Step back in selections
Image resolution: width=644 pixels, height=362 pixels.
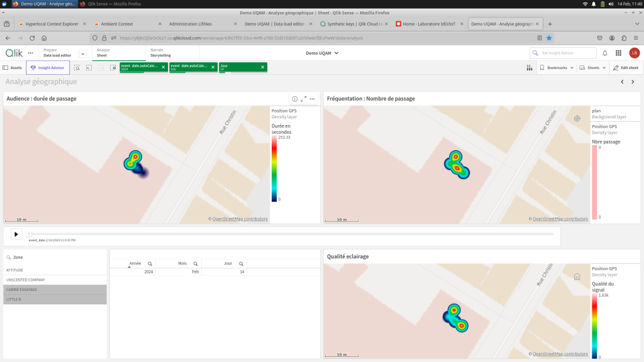click(89, 67)
